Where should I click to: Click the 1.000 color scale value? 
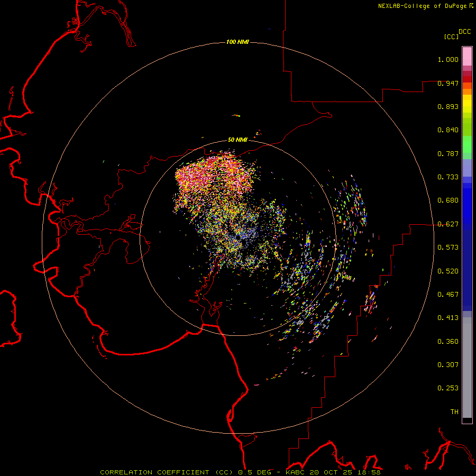[448, 59]
